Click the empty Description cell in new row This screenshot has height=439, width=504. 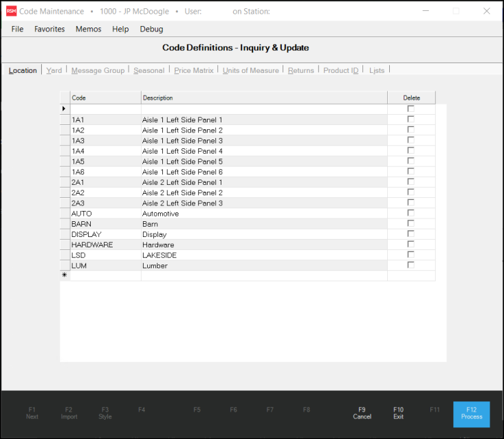[x=264, y=275]
